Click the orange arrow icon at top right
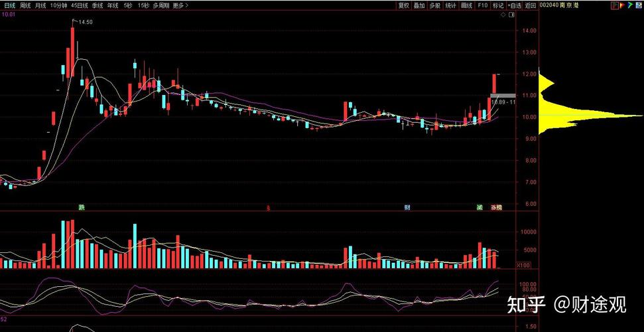Viewport: 644px width, 332px height. point(623,5)
